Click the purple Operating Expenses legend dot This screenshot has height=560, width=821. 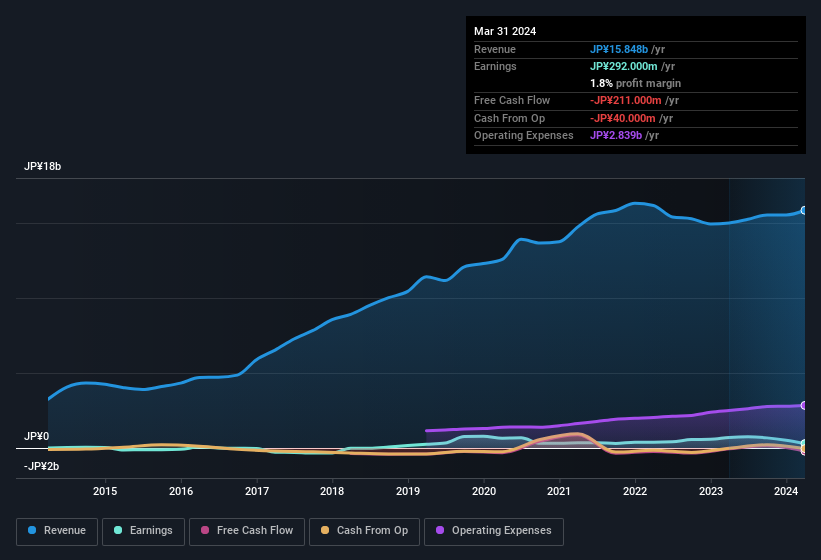[440, 530]
